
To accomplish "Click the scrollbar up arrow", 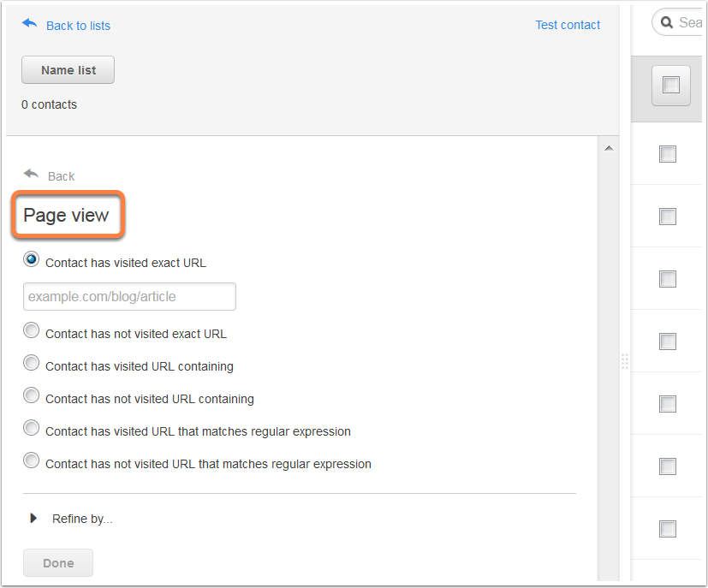I will click(x=609, y=148).
